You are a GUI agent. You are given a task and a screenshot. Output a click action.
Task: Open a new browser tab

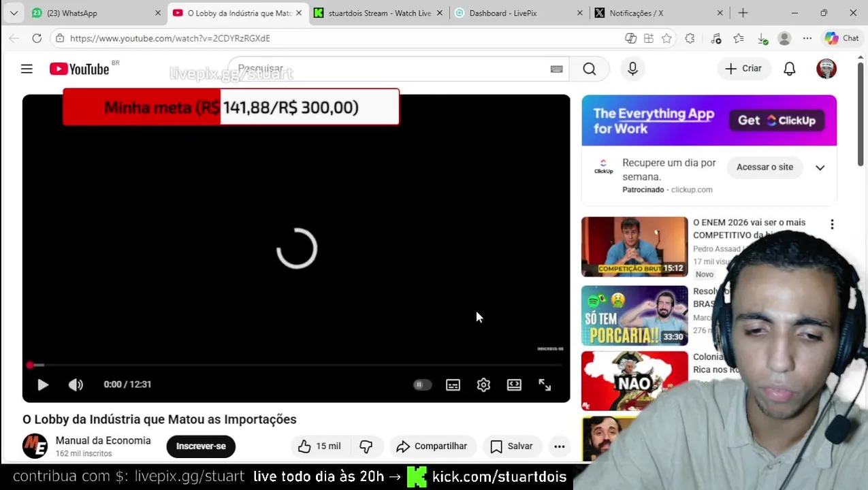click(743, 13)
